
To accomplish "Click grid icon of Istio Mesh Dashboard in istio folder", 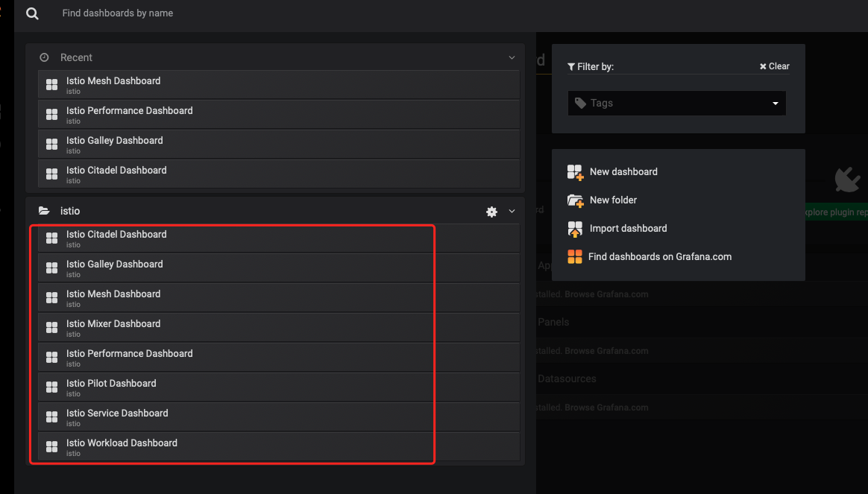I will pyautogui.click(x=52, y=297).
